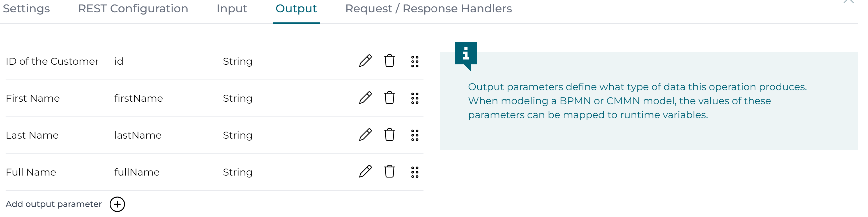
Task: Edit the id output parameter
Action: [366, 61]
